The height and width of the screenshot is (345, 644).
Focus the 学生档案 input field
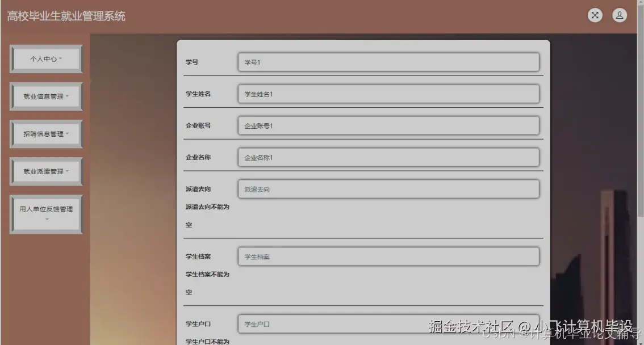pos(388,256)
